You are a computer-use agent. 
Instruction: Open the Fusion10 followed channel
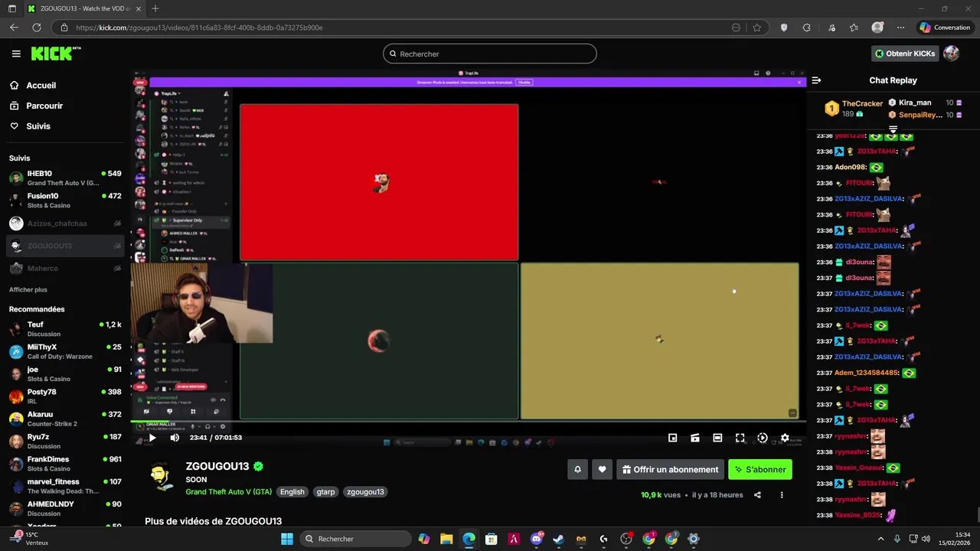[x=65, y=201]
